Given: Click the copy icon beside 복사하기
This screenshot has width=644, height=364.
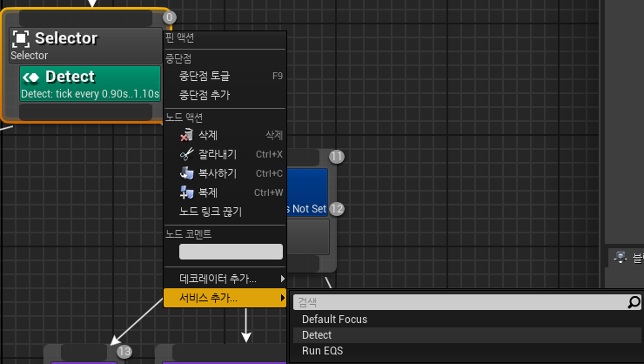Looking at the screenshot, I should tap(187, 173).
